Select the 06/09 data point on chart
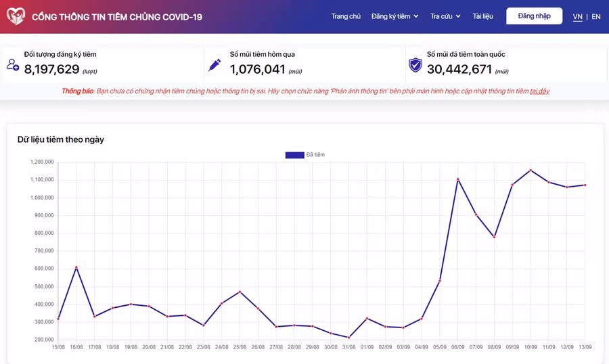Image resolution: width=609 pixels, height=364 pixels. [458, 179]
